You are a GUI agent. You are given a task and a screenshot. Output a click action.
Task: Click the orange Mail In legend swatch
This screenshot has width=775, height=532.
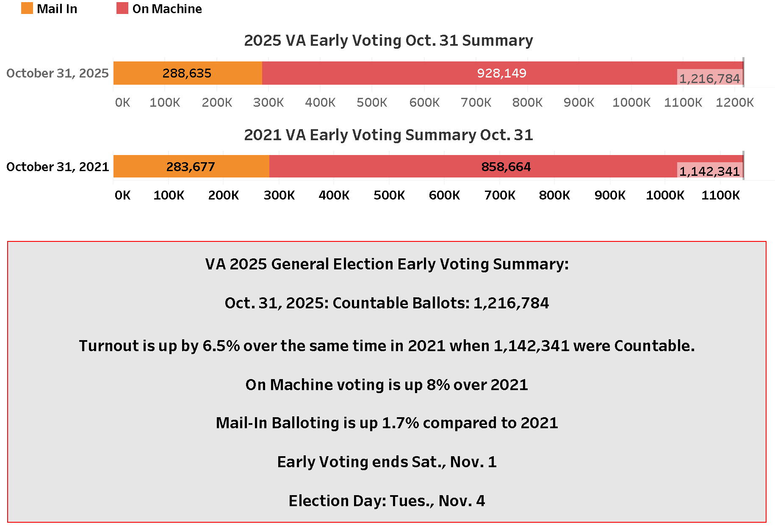(27, 8)
